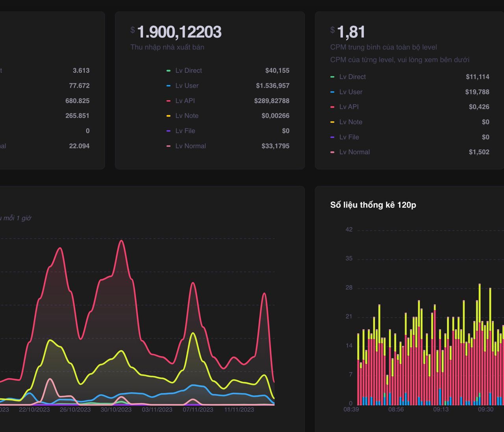Click the purple Lv File swatch in CPM card
This screenshot has width=504, height=432.
pos(332,137)
